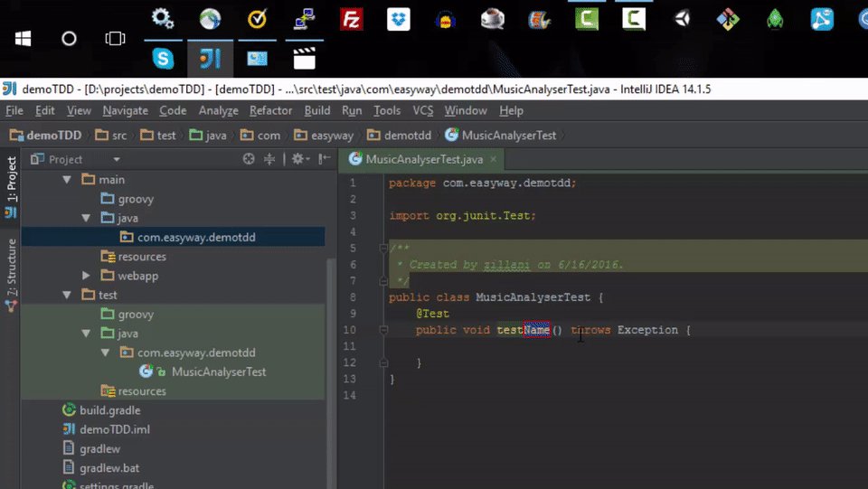This screenshot has height=489, width=868.
Task: Launch FileZilla from the taskbar
Action: pos(352,19)
